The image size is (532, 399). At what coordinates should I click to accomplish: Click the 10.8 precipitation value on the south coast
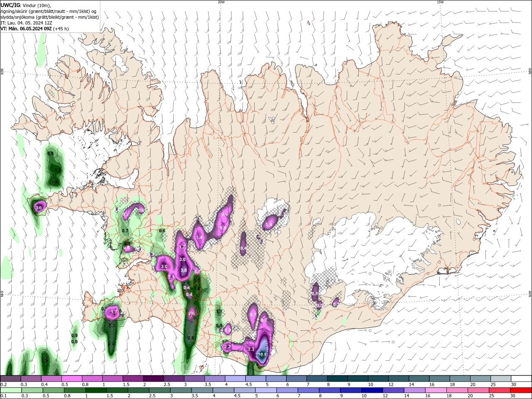click(x=263, y=355)
